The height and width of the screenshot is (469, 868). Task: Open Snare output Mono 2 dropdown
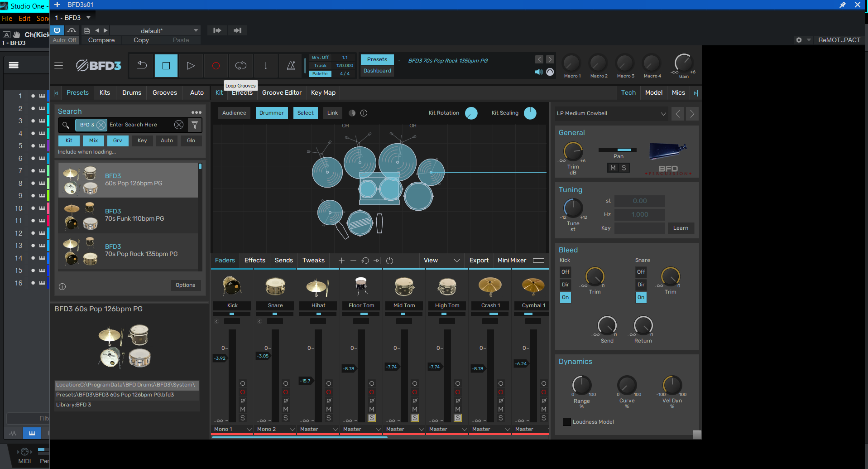pos(276,429)
